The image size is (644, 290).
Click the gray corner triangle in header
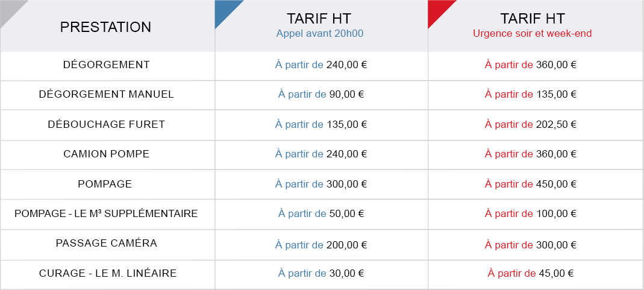click(9, 9)
